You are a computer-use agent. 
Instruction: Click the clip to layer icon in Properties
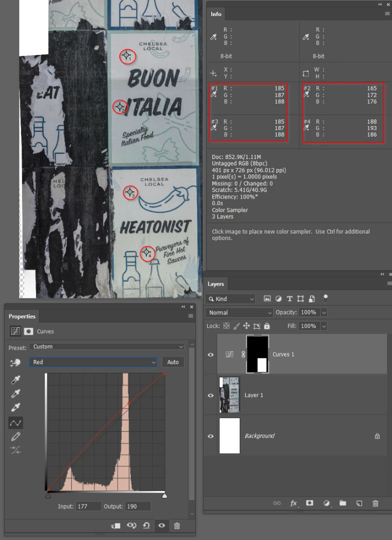click(115, 526)
